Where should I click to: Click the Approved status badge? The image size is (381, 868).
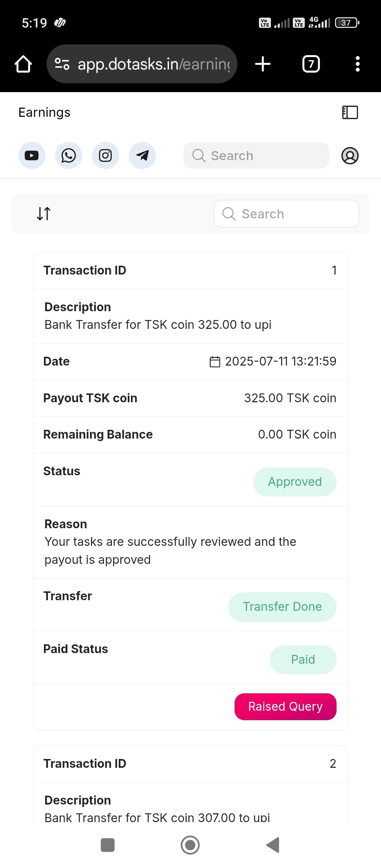295,482
